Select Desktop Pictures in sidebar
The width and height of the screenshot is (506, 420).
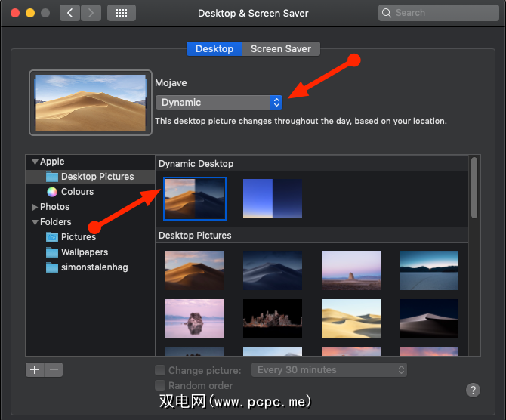pos(90,177)
